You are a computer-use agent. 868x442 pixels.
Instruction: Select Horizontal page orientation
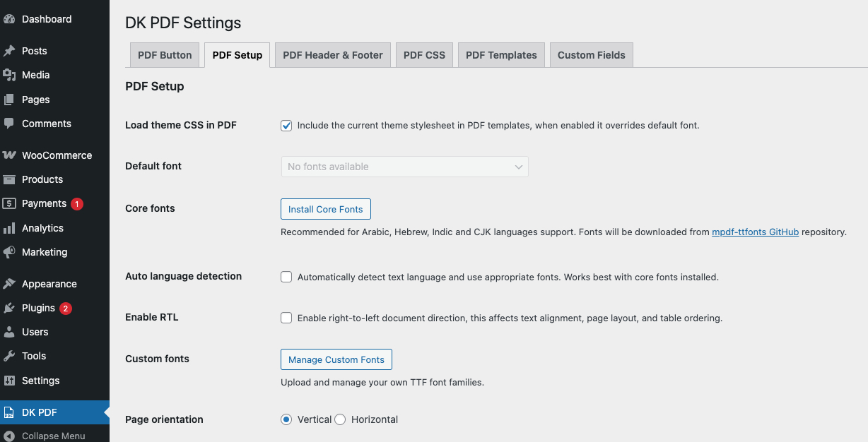click(340, 419)
